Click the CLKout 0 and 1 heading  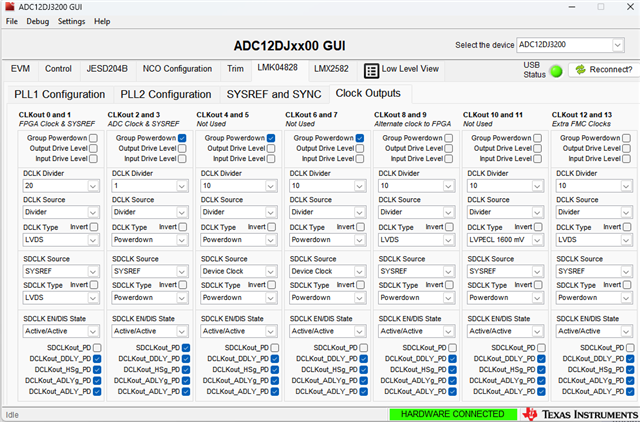click(x=44, y=115)
